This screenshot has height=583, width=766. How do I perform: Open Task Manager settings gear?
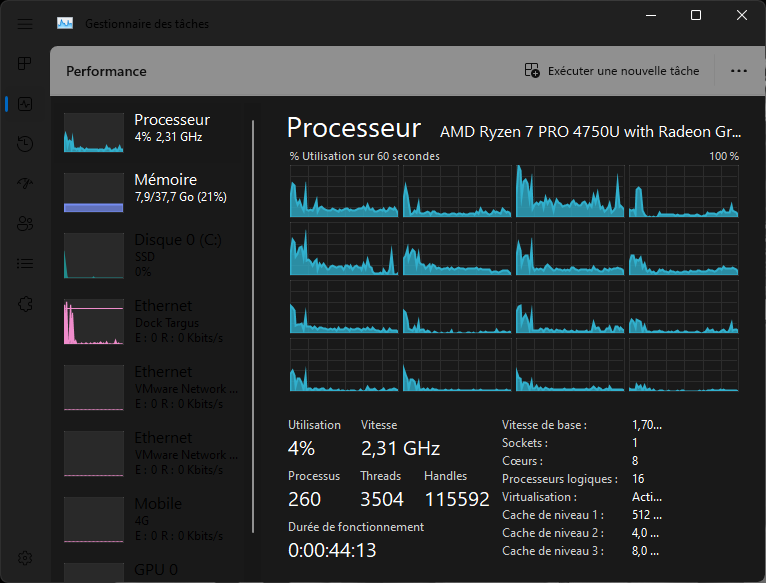[x=25, y=558]
